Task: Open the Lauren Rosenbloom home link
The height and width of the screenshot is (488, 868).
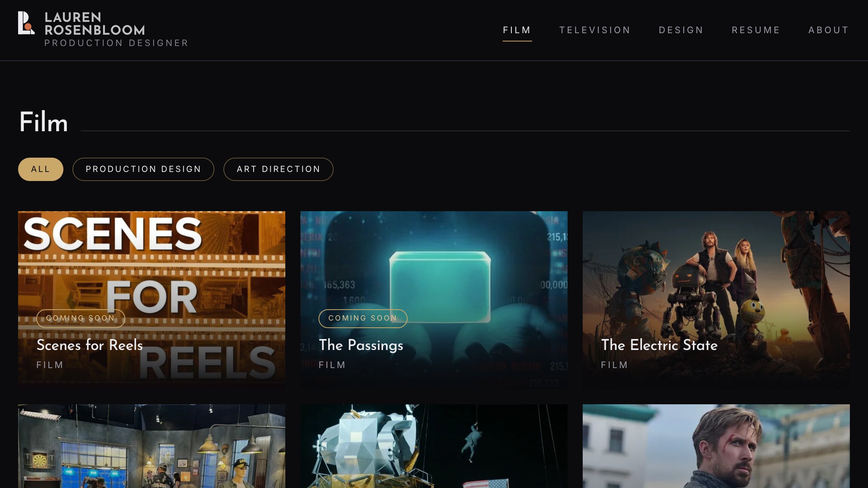Action: point(103,29)
